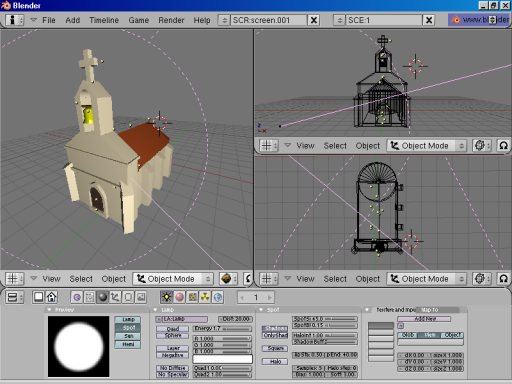Open the SCE scene browse selector

(x=339, y=20)
